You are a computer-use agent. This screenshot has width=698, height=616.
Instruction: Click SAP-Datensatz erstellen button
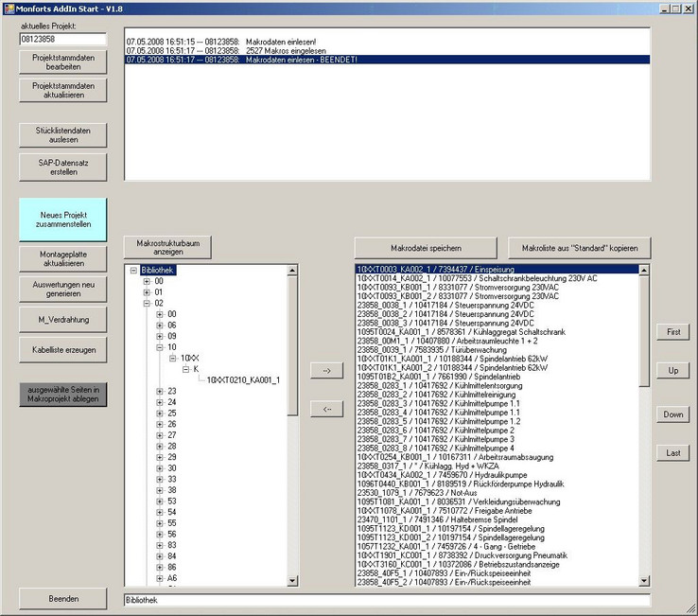62,167
